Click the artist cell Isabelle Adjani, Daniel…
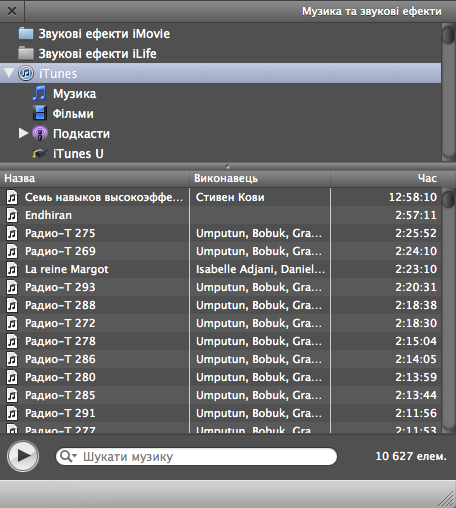456x508 pixels. tap(260, 269)
